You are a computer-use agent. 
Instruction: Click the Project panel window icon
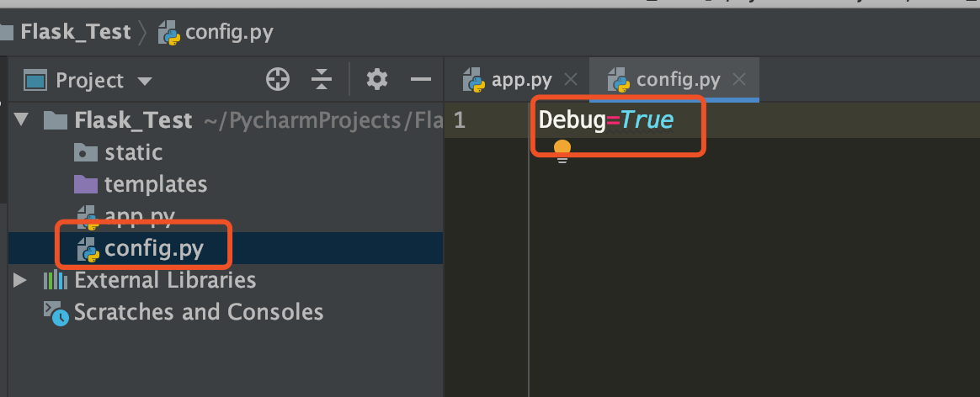pyautogui.click(x=35, y=81)
